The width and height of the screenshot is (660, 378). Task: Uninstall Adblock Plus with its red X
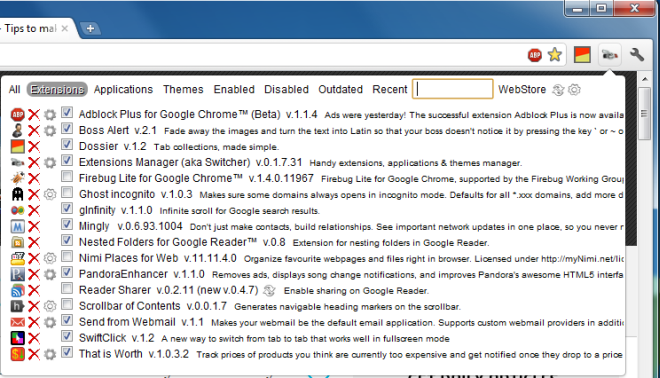tap(34, 114)
